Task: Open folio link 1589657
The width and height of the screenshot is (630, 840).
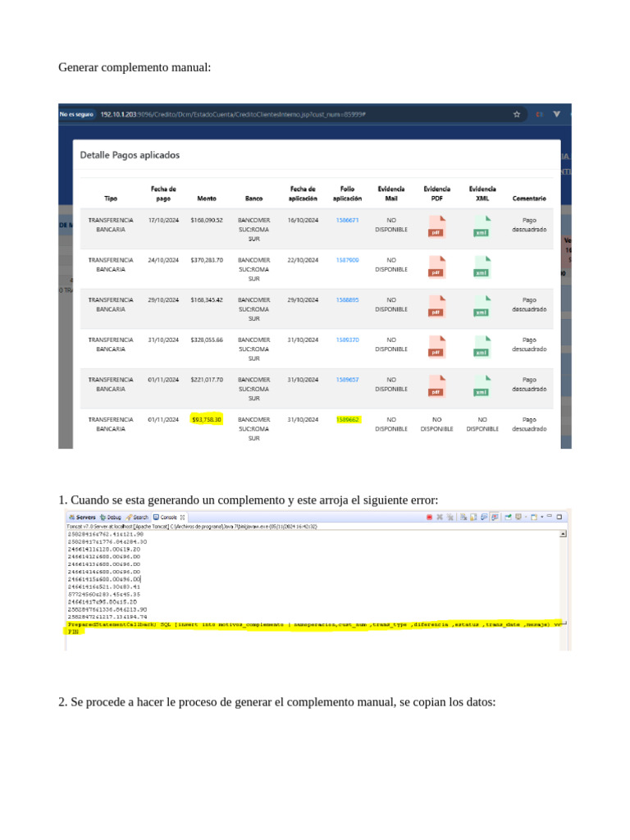Action: (x=347, y=379)
